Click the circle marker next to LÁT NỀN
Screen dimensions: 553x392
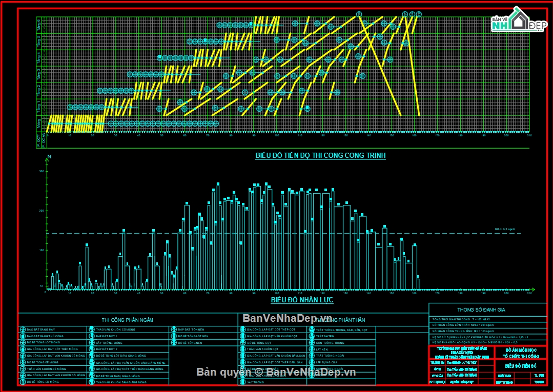[x=312, y=349]
